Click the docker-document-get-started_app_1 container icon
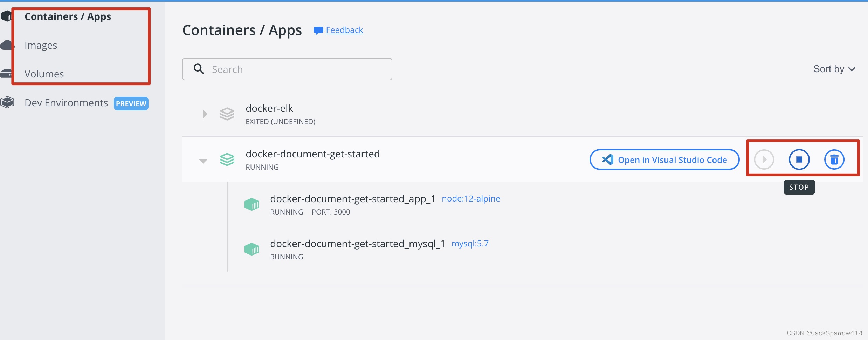 [x=252, y=204]
